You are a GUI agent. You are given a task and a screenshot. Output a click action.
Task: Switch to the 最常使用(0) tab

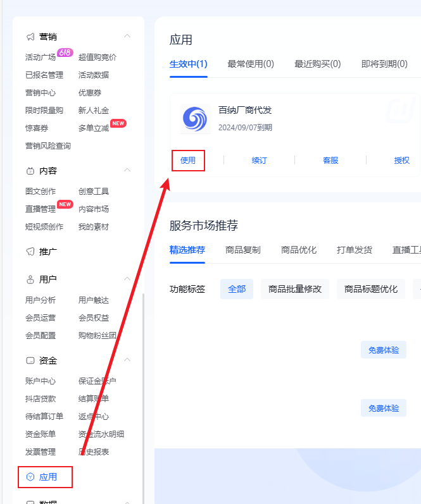coord(251,64)
